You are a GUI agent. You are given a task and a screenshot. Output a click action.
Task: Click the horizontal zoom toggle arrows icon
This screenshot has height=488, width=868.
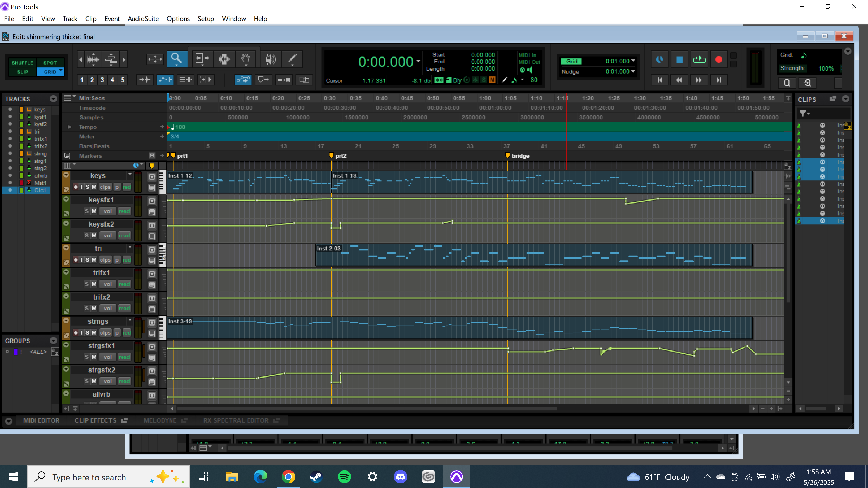point(155,59)
